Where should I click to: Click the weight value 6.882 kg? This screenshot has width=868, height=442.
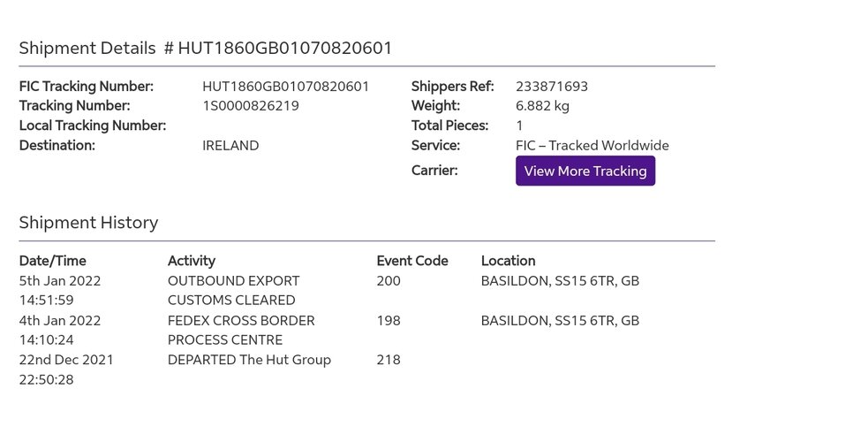point(542,106)
